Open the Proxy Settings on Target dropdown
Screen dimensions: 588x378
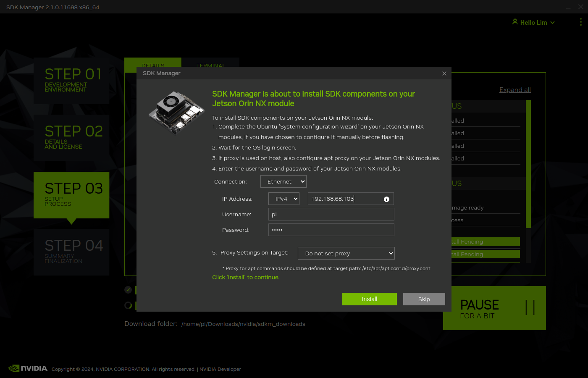[346, 253]
